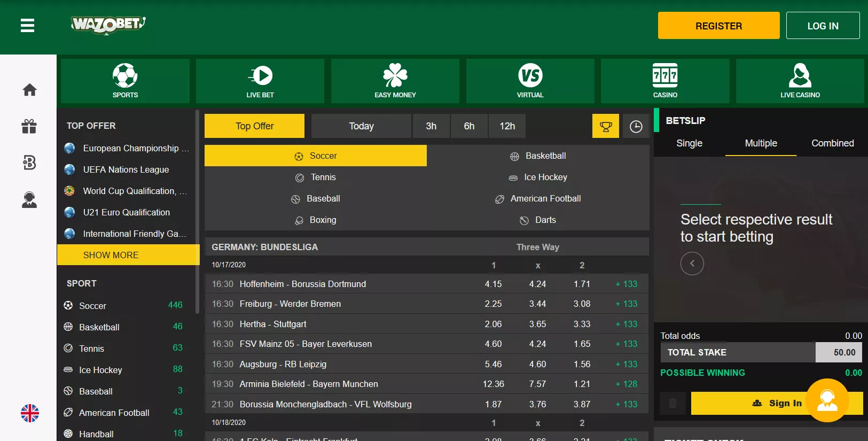868x441 pixels.
Task: Open U21 Euro Qualification top offer
Action: [127, 212]
